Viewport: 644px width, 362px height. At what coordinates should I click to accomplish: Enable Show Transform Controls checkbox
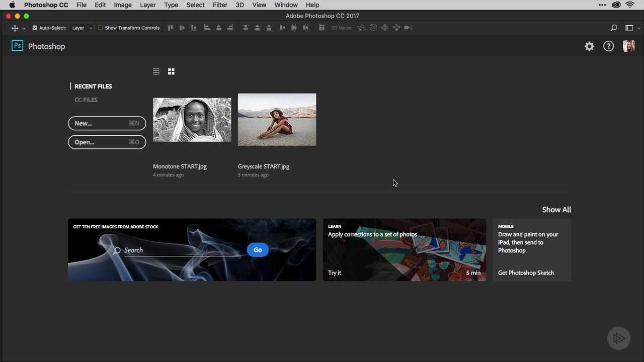[x=101, y=28]
